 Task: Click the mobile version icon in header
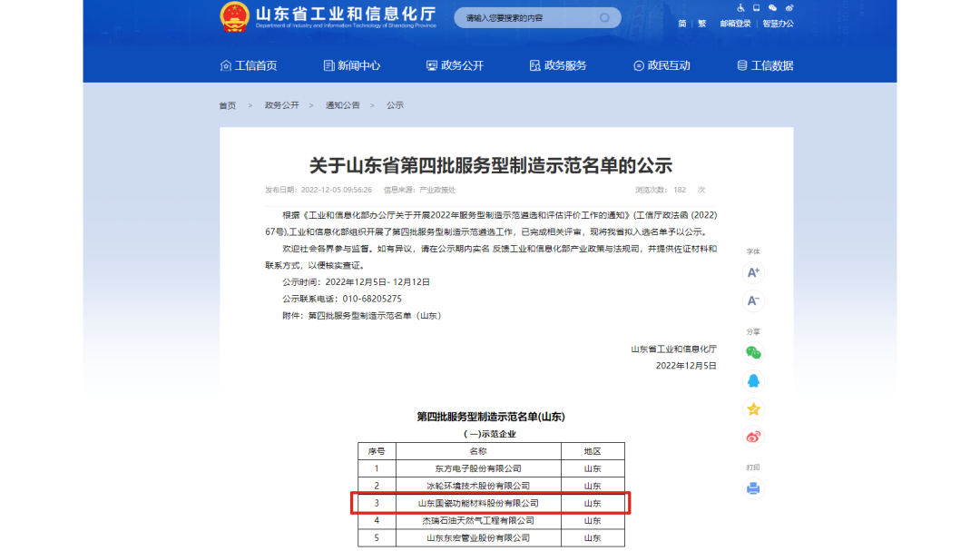(756, 7)
